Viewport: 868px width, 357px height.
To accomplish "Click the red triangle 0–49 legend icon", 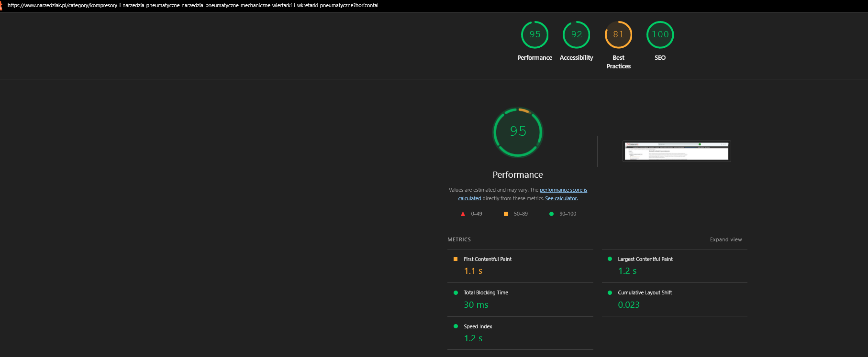I will (x=463, y=214).
